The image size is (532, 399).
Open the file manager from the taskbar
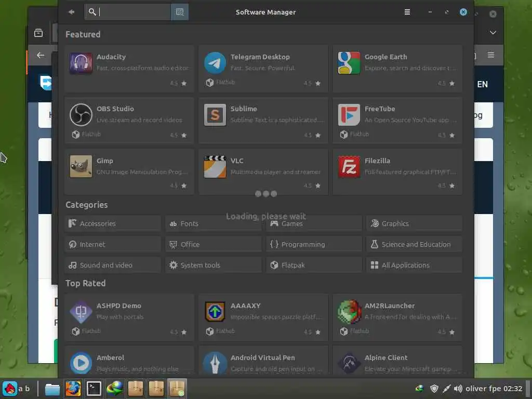[52, 389]
